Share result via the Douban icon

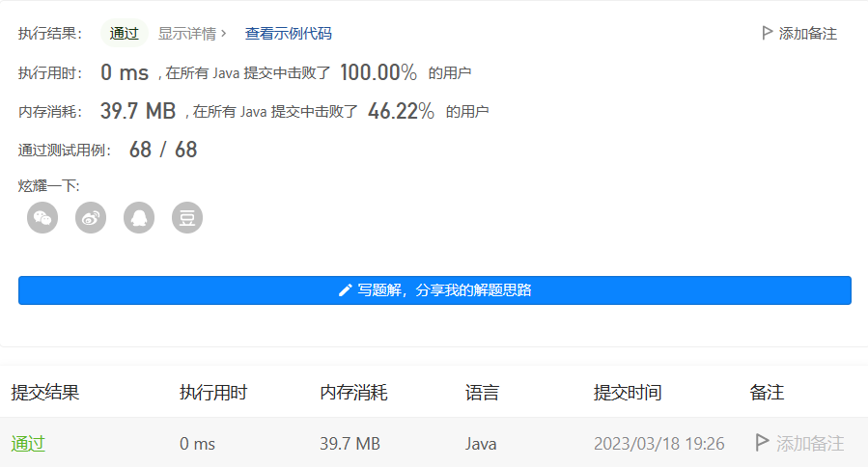click(x=187, y=217)
